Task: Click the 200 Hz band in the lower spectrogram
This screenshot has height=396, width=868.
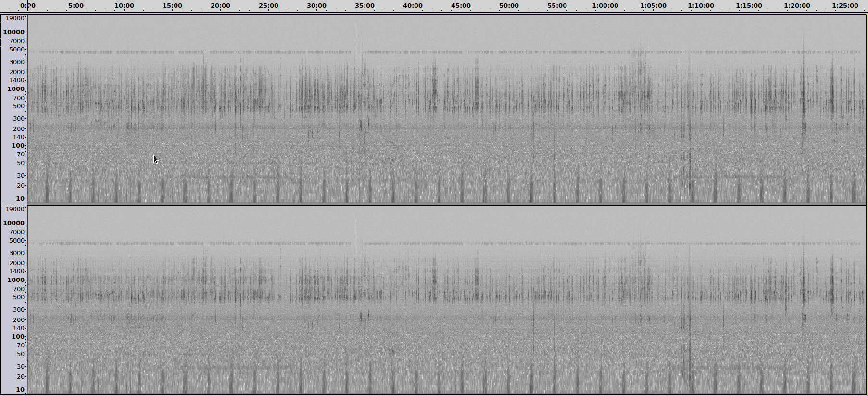Action: 433,318
